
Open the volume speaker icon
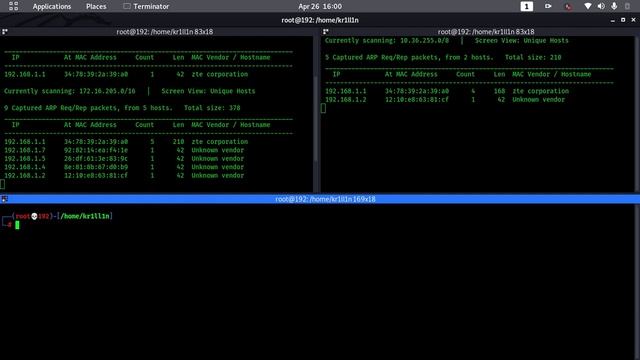click(601, 6)
